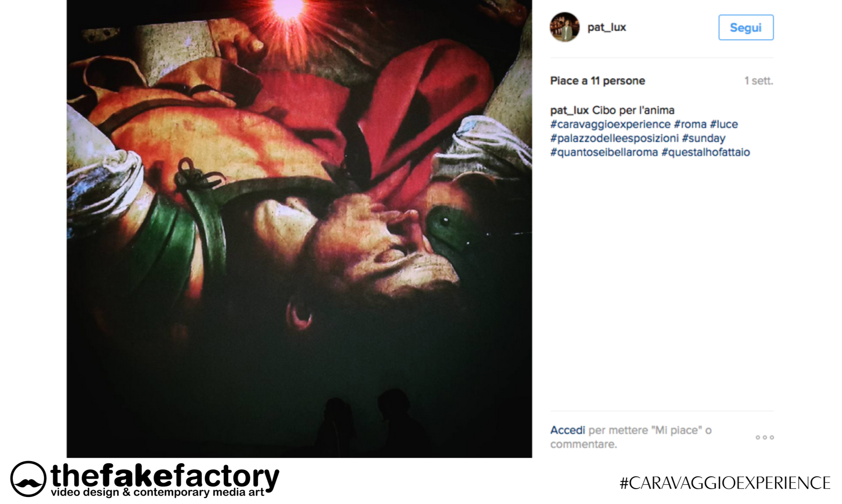Click the #CARAVAGGIOEXPERIENCE footer title
842x504 pixels.
point(724,483)
